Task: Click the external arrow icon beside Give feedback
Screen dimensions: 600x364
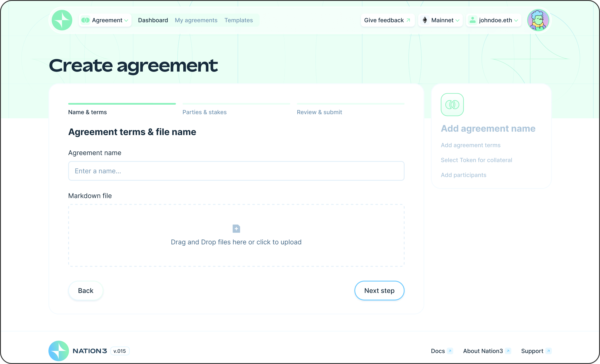Action: pos(408,20)
